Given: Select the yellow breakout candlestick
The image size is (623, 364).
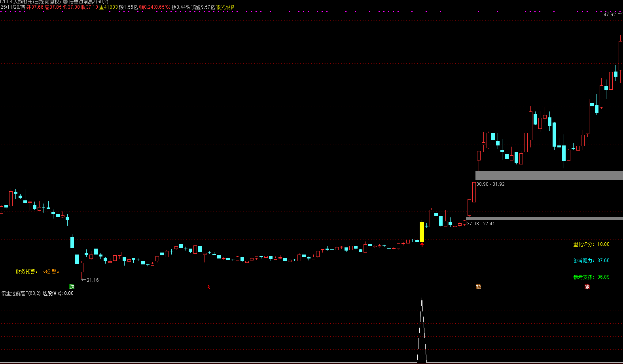Looking at the screenshot, I should [422, 232].
